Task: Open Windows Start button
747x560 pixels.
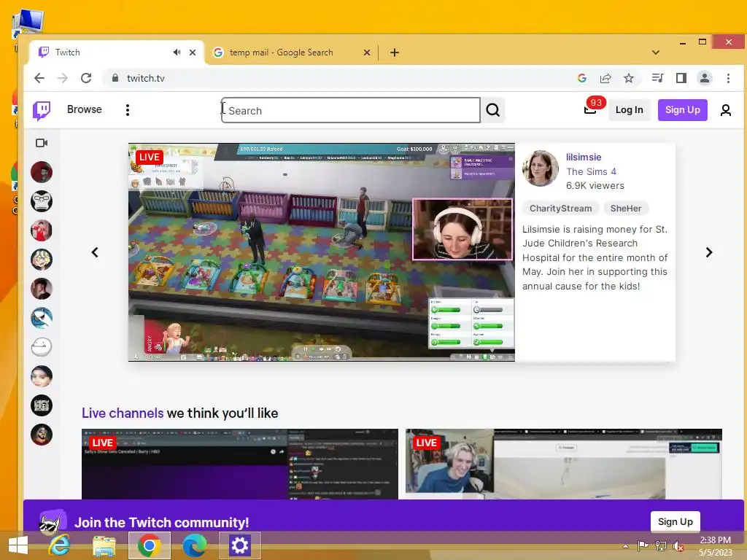Action: tap(18, 545)
